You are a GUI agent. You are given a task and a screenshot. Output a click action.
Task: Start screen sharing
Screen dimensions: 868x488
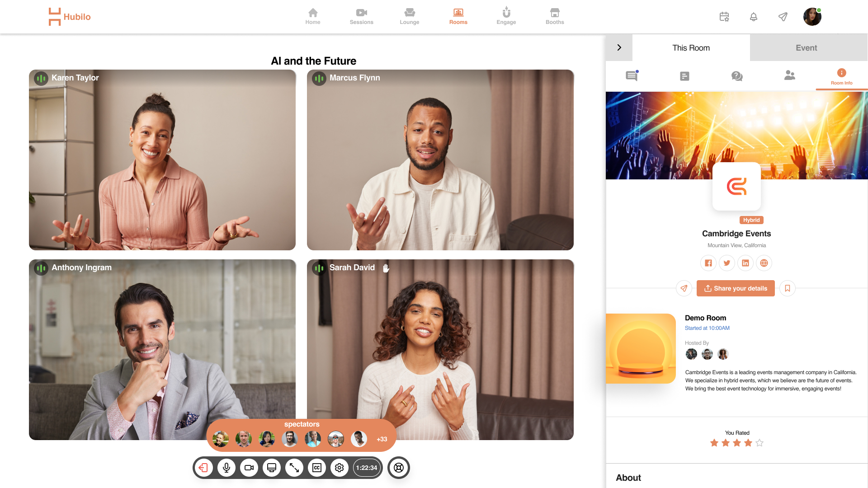point(272,468)
